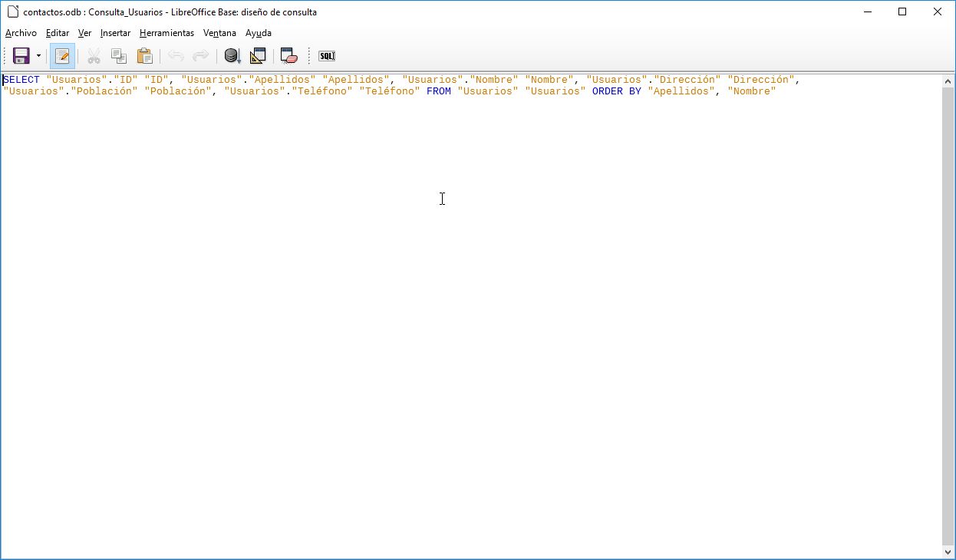
Task: Run the query with the database icon
Action: pyautogui.click(x=232, y=56)
